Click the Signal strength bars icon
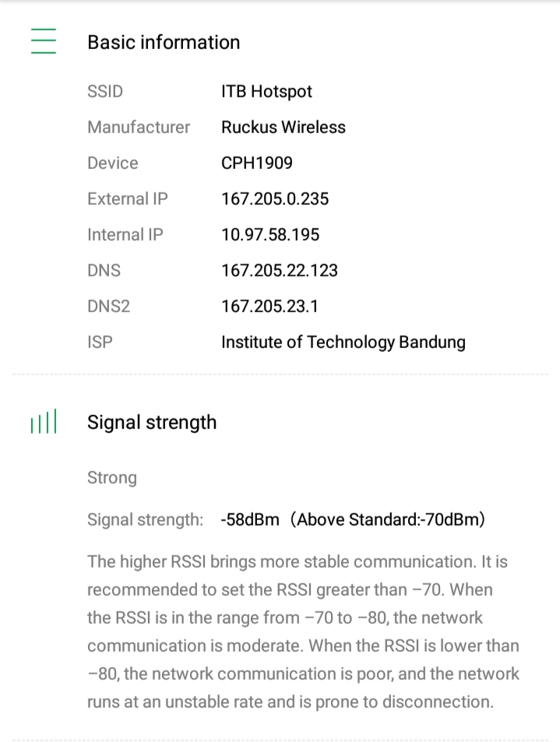The height and width of the screenshot is (742, 560). (44, 423)
